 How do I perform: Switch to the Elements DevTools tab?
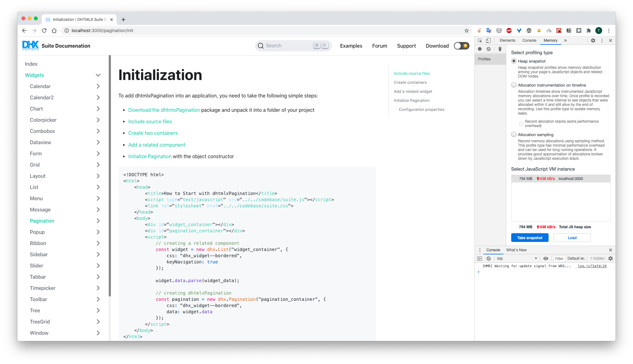[x=507, y=40]
